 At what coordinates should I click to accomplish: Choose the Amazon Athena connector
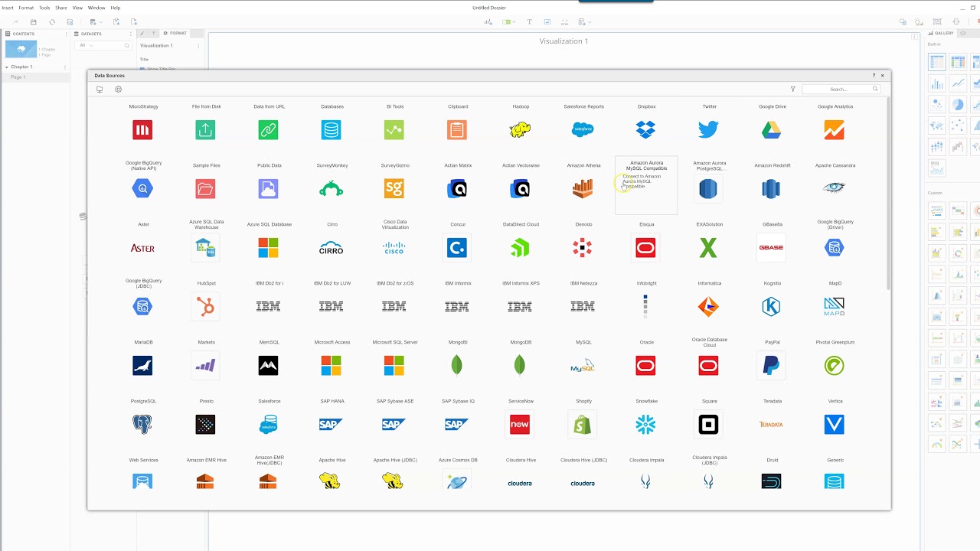tap(583, 189)
